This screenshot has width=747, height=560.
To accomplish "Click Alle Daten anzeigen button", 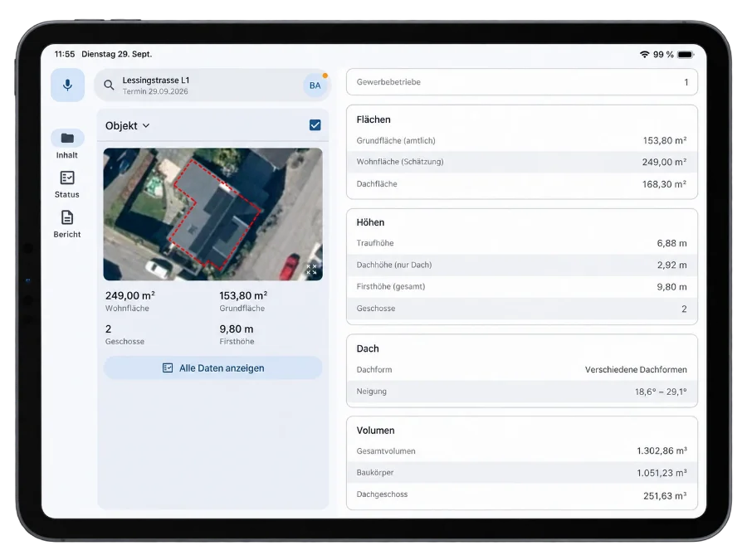I will tap(213, 368).
